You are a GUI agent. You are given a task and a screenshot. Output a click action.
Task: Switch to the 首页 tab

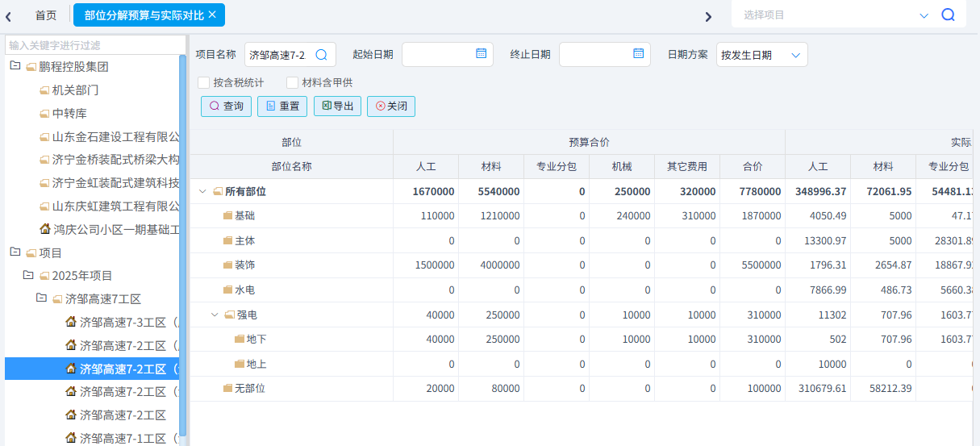pyautogui.click(x=46, y=15)
